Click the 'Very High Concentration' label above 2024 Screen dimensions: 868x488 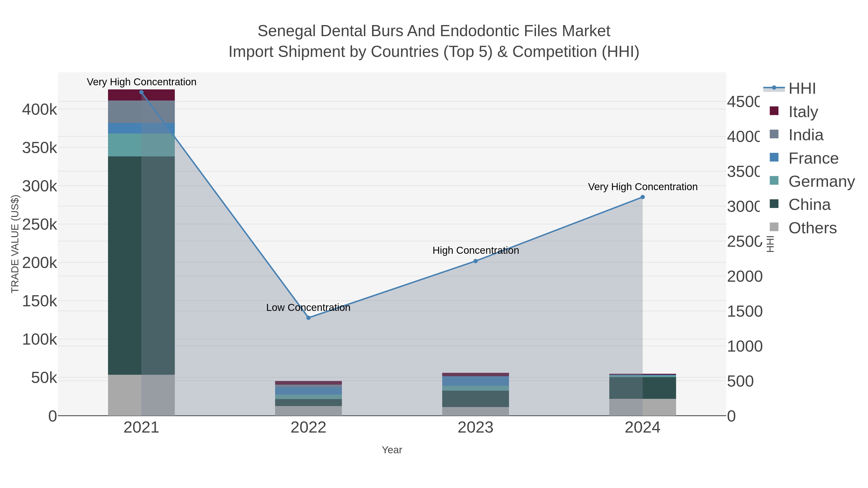click(643, 187)
